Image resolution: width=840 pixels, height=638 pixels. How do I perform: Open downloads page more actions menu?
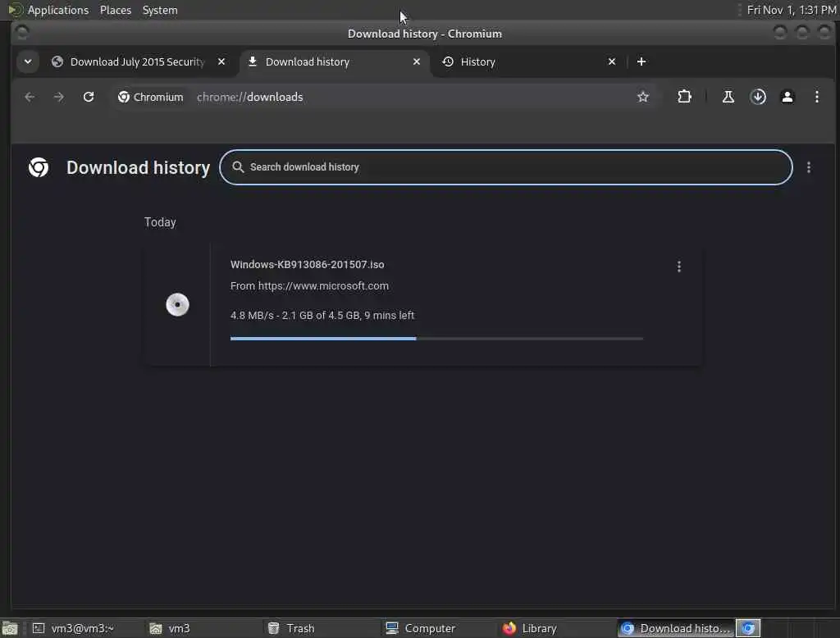[x=808, y=167]
